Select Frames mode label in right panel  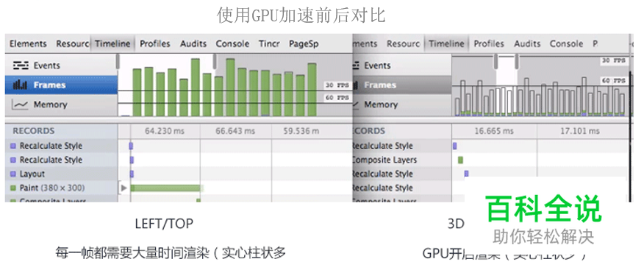[380, 85]
